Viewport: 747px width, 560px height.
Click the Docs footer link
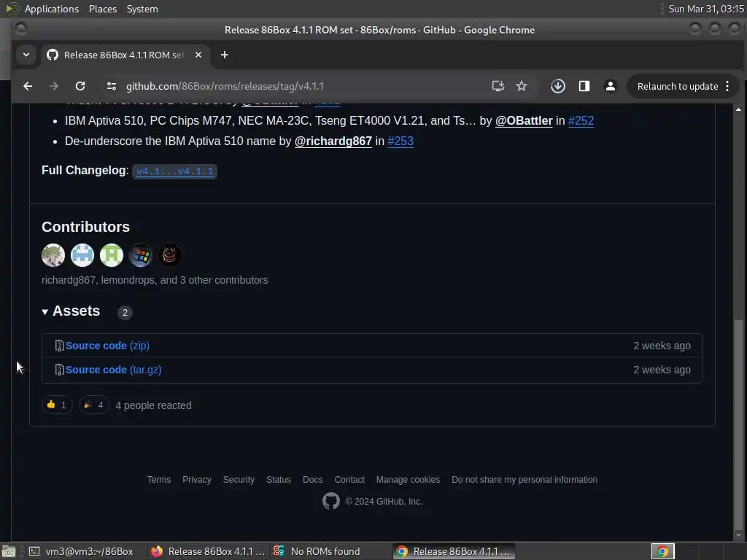[312, 480]
